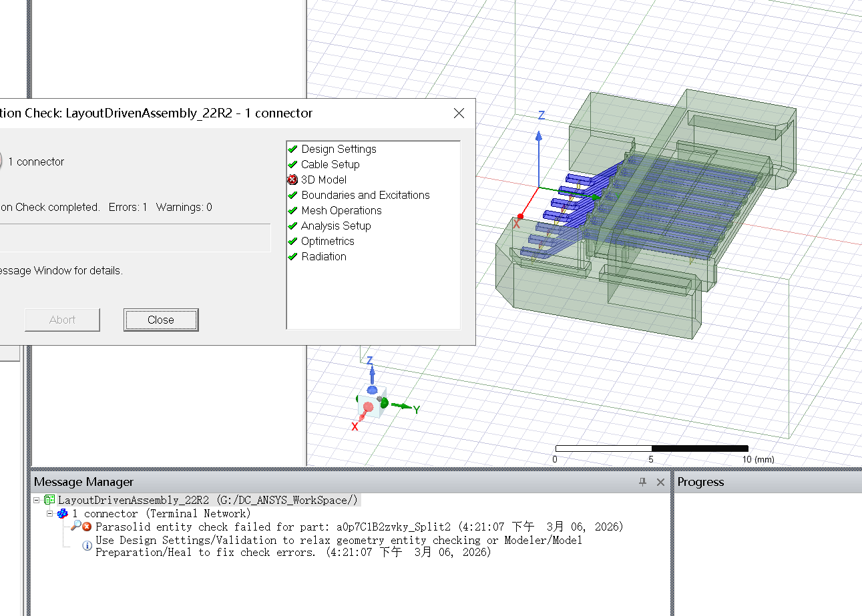Collapse the LayoutDrivenAssembly_22R2 tree node
The width and height of the screenshot is (862, 616).
pos(37,500)
